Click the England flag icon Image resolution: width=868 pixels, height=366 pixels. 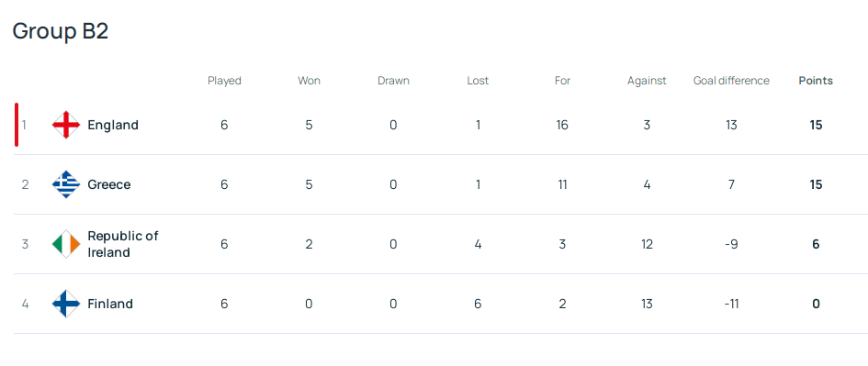pos(66,125)
